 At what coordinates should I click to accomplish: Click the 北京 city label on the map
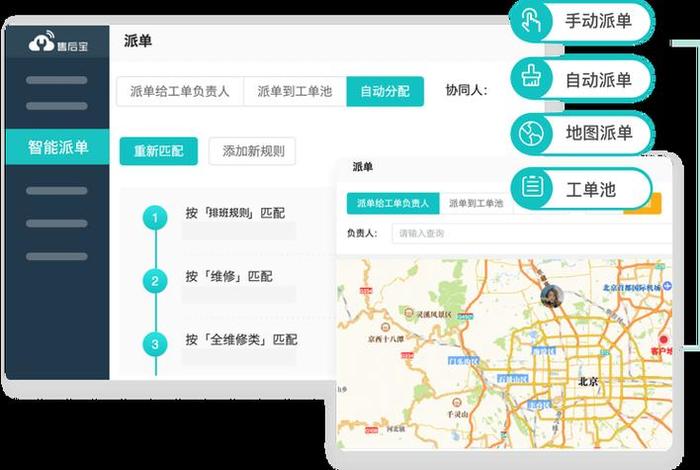click(588, 382)
